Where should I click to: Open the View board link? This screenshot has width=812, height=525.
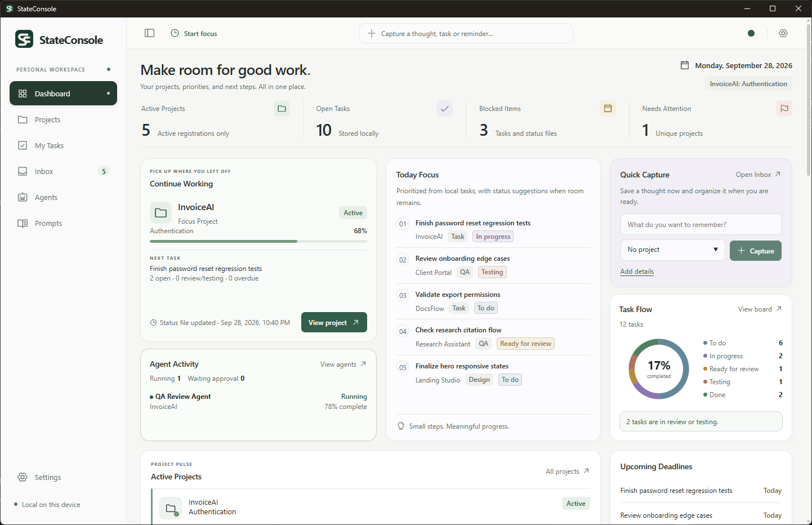click(760, 309)
